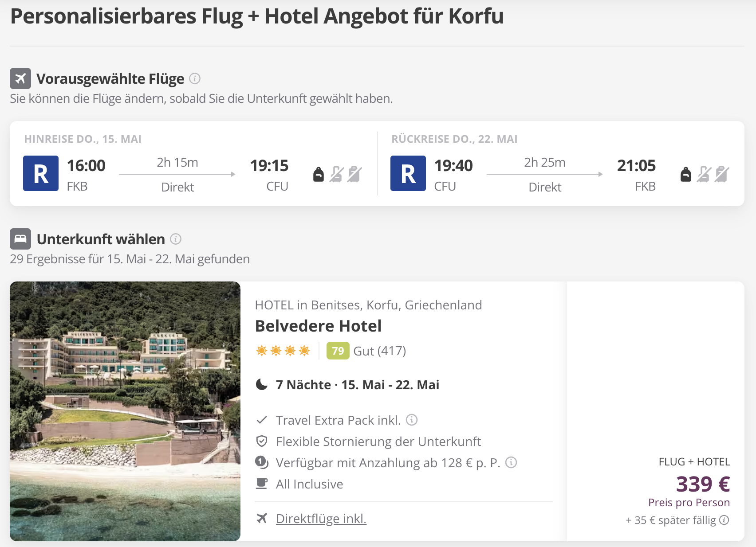Open Anzahlung ab 128 € info icon

pyautogui.click(x=511, y=462)
